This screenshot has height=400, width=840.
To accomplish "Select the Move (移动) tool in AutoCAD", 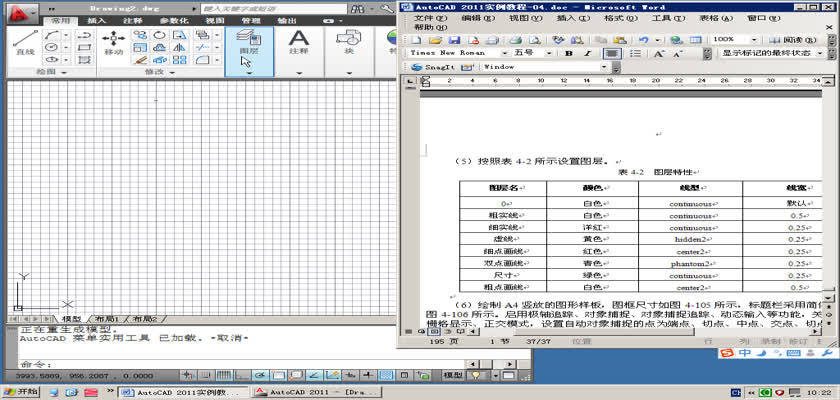I will tap(114, 43).
